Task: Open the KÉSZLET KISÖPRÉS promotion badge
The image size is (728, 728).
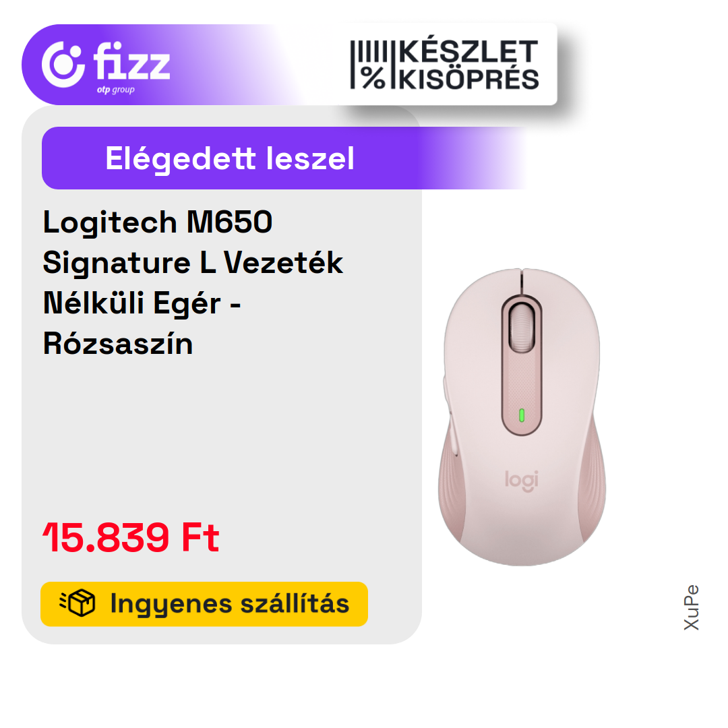Action: [x=445, y=65]
